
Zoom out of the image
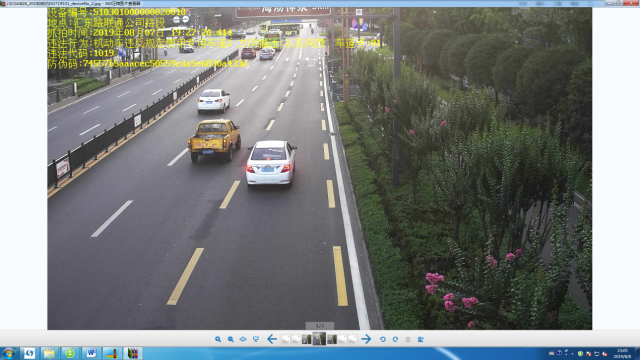[231, 339]
